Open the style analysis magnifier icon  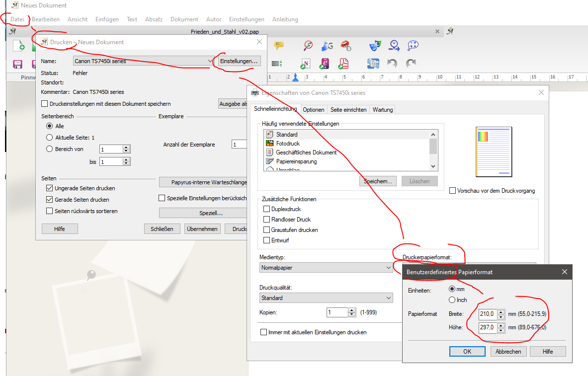click(308, 45)
